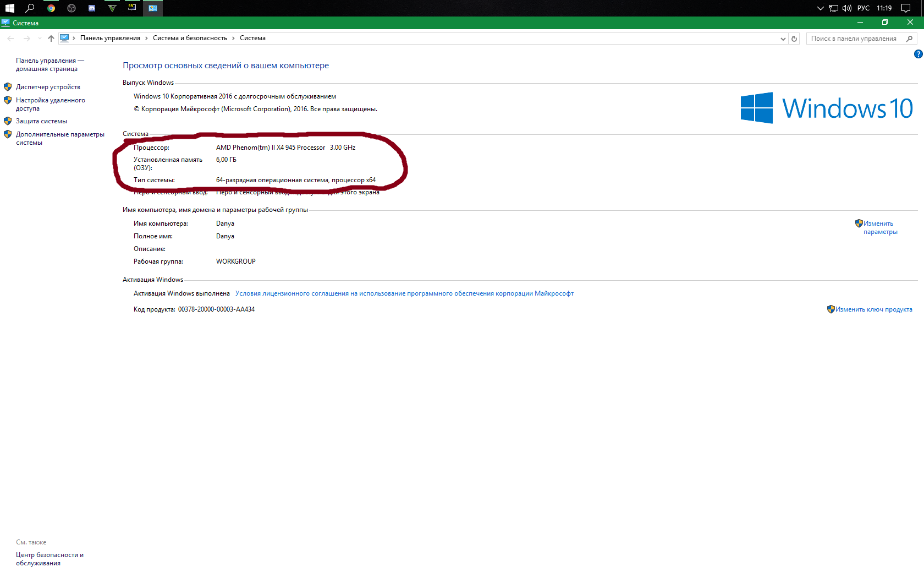Select Система breadcrumb item
This screenshot has width=924, height=578.
click(252, 38)
